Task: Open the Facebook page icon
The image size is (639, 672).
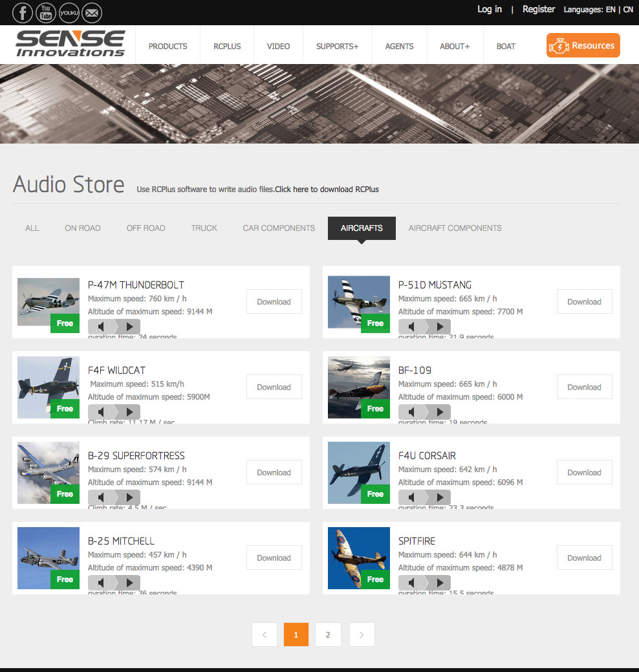Action: pos(22,12)
